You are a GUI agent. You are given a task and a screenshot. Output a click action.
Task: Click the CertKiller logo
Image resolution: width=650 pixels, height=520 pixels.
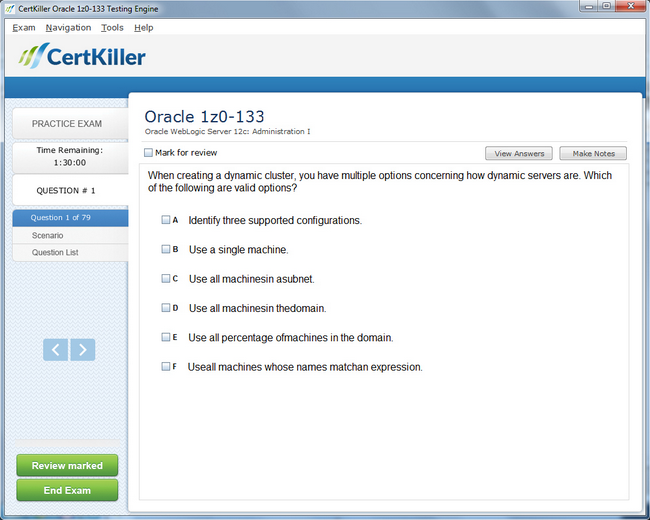(x=82, y=56)
